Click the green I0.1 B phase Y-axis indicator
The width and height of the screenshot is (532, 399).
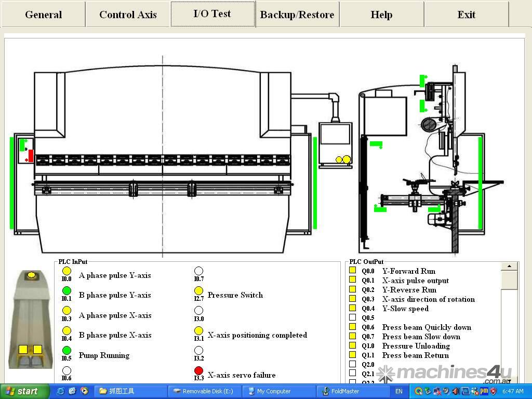point(66,290)
